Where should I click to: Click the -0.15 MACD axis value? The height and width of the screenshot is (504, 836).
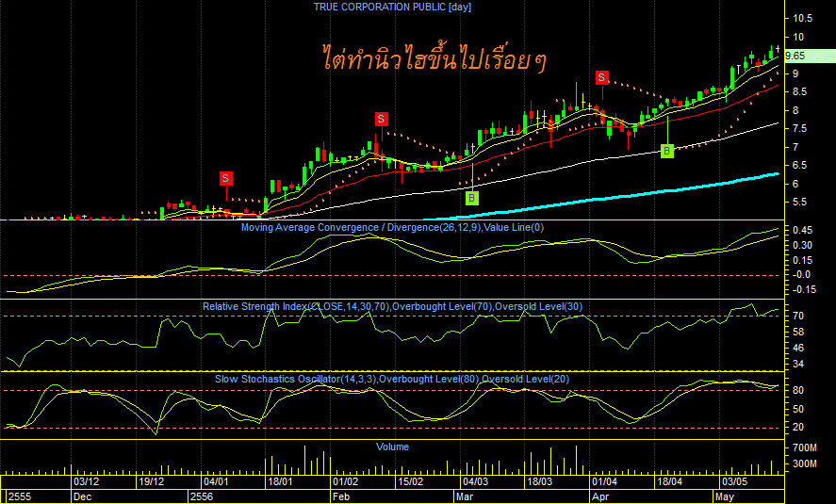click(x=803, y=290)
